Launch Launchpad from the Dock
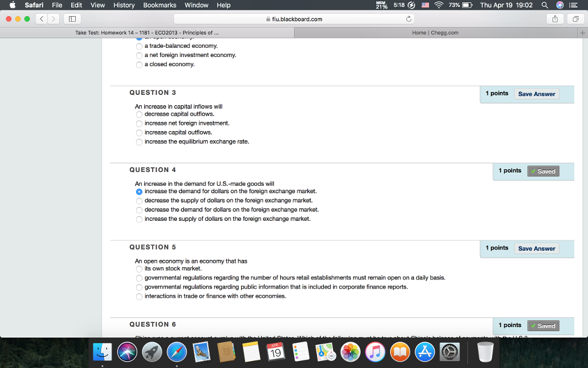This screenshot has height=368, width=588. click(x=152, y=351)
